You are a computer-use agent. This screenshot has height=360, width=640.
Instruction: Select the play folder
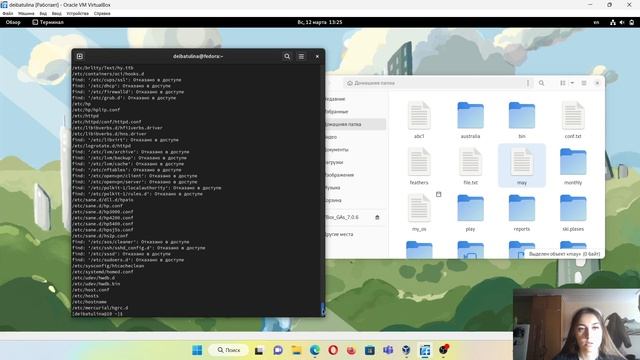click(470, 213)
